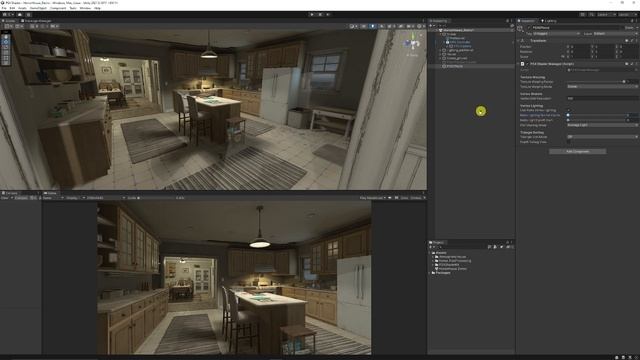
Task: Open the shading mode dropdown showing Average Light
Action: tap(602, 125)
